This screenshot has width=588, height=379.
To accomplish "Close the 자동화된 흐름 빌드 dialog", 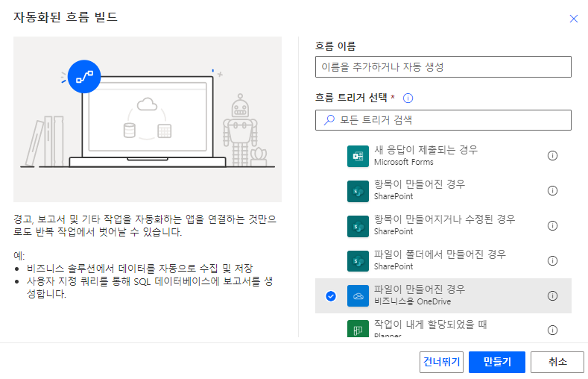I will point(573,19).
